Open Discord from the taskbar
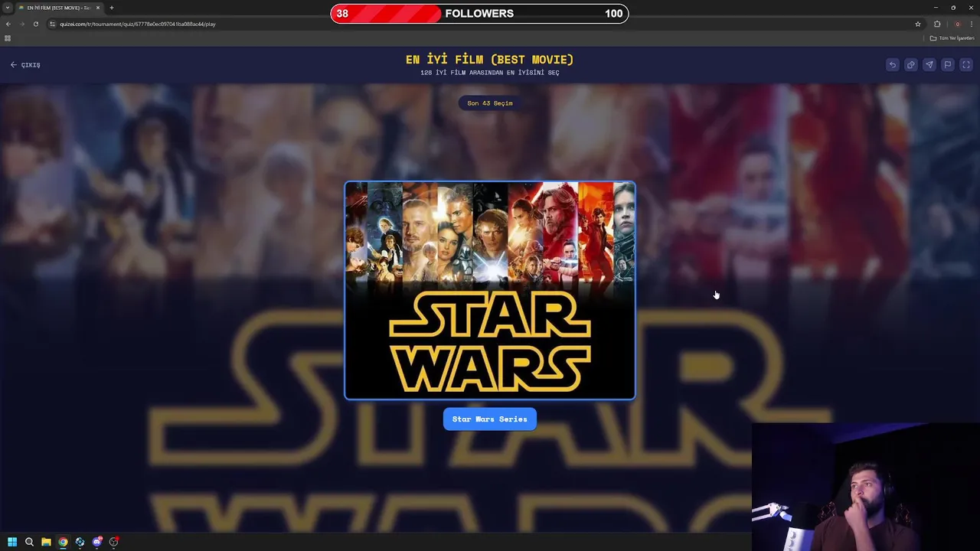This screenshot has width=980, height=551. point(96,542)
